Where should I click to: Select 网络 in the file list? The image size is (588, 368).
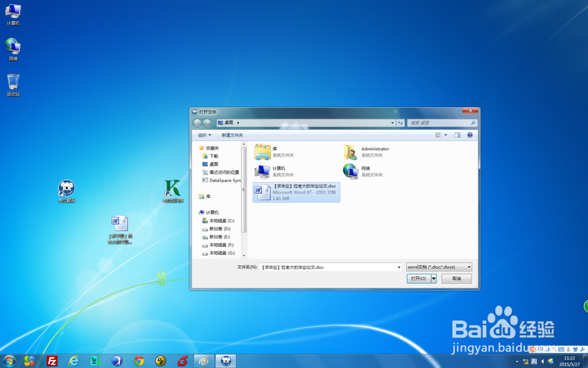tap(362, 171)
